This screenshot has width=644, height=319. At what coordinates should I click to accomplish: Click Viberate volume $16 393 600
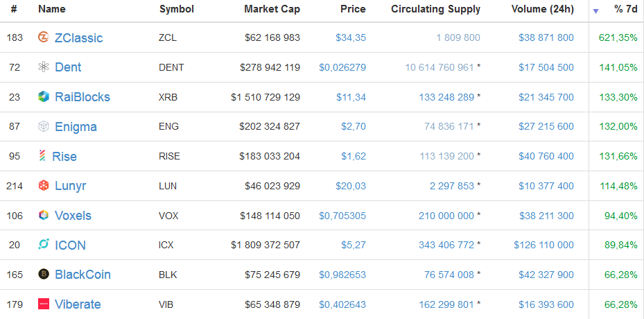(546, 304)
